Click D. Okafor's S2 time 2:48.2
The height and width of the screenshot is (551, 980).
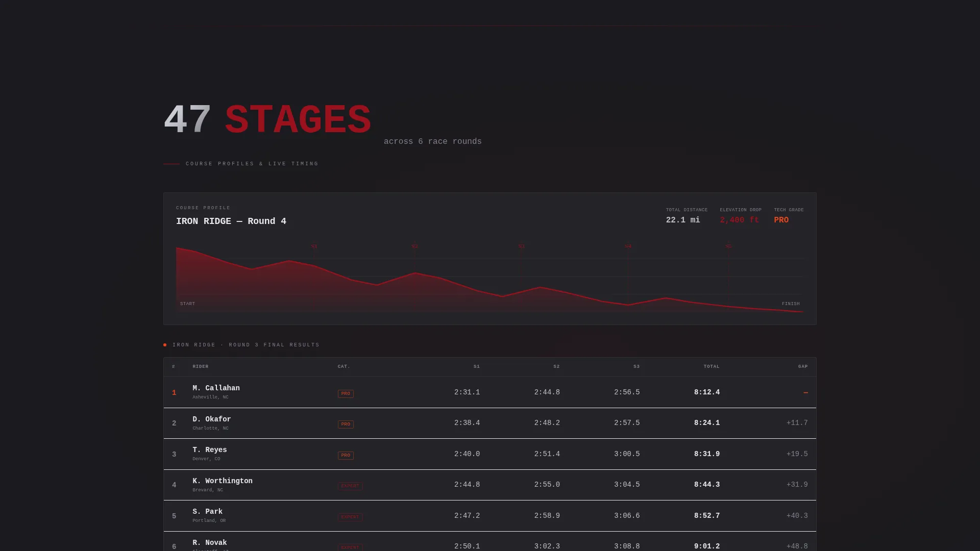(547, 423)
